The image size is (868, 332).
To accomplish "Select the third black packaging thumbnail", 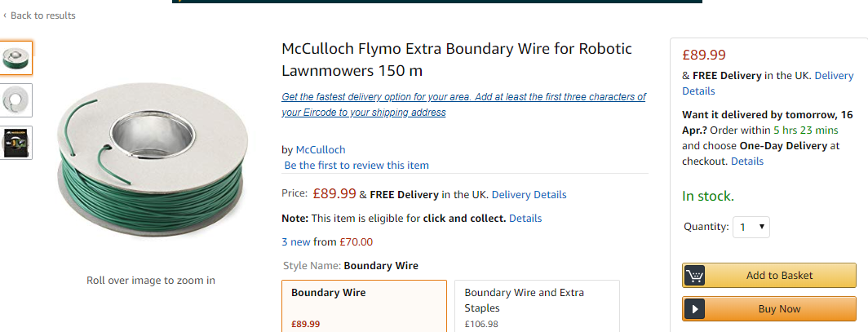I will tap(16, 143).
